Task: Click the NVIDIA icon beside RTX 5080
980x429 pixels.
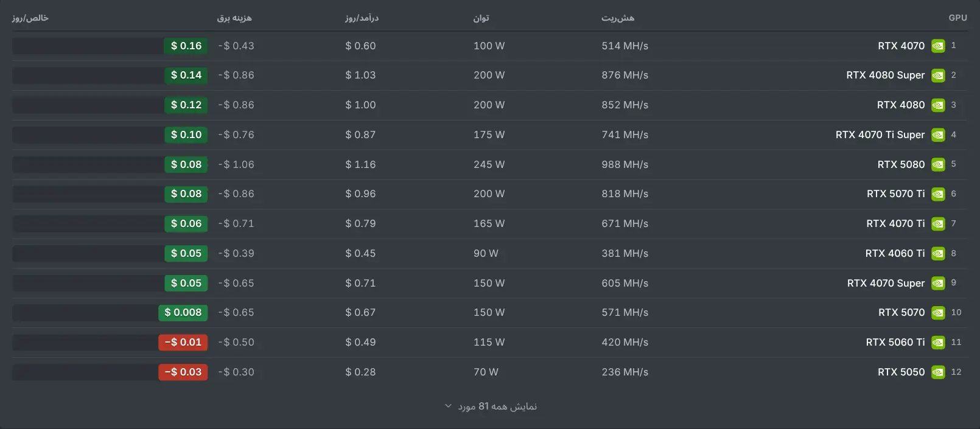Action: pyautogui.click(x=938, y=164)
